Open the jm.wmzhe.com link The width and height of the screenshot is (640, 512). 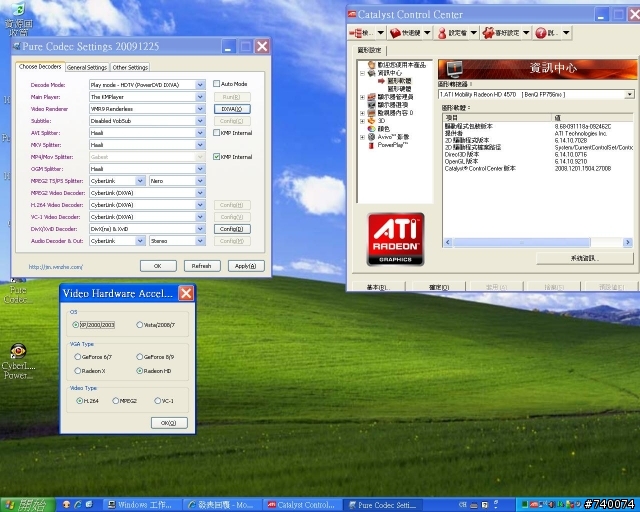point(56,267)
